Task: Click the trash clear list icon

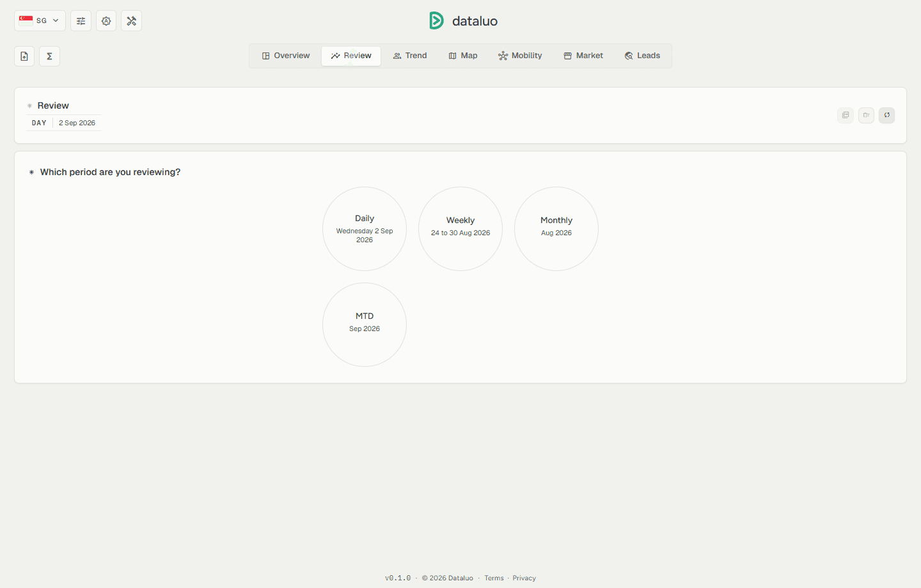Action: pyautogui.click(x=866, y=115)
